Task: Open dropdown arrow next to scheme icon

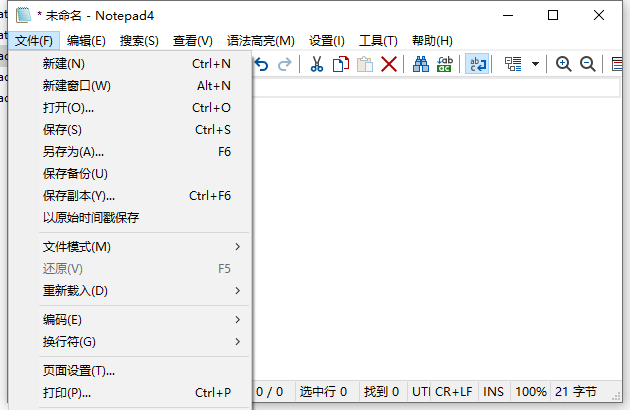Action: click(535, 64)
